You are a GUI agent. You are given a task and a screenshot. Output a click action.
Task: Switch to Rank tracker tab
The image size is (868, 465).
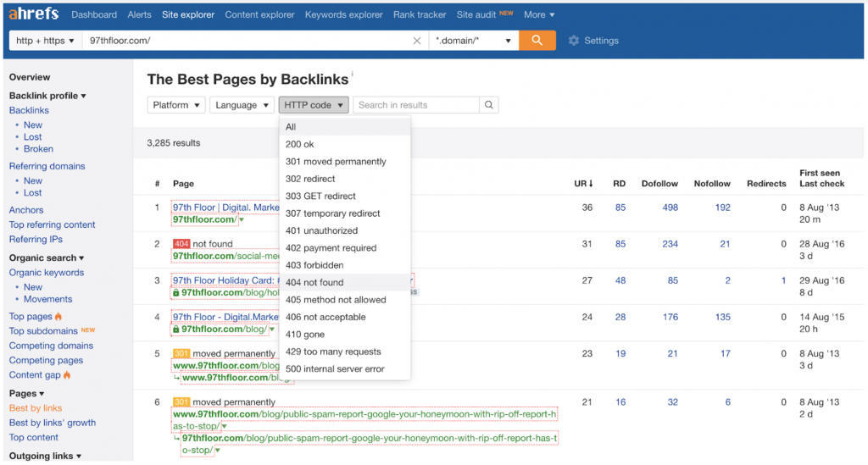(x=420, y=15)
